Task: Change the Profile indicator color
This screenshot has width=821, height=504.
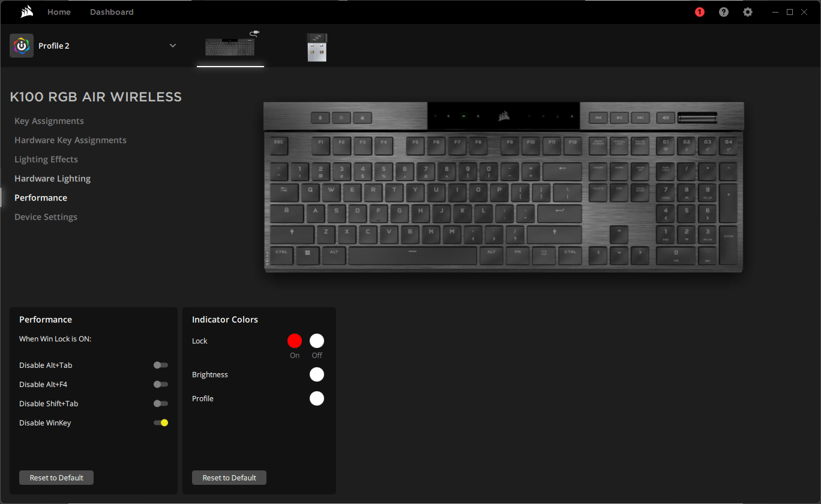Action: [317, 398]
